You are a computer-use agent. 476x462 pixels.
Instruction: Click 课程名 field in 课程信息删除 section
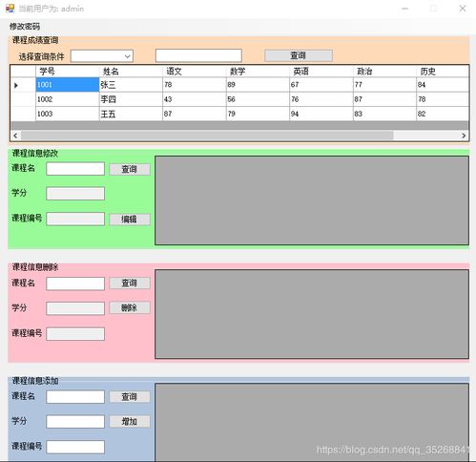[x=75, y=283]
